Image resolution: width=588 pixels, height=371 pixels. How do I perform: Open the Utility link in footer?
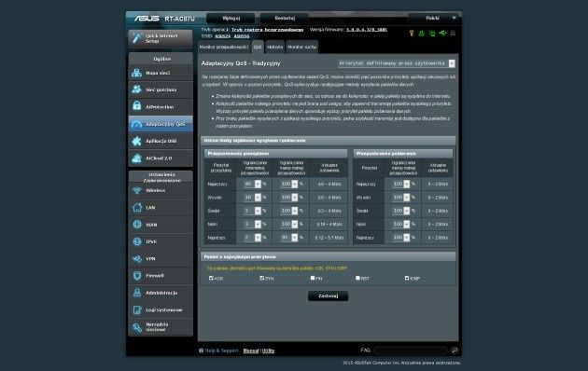pyautogui.click(x=268, y=350)
